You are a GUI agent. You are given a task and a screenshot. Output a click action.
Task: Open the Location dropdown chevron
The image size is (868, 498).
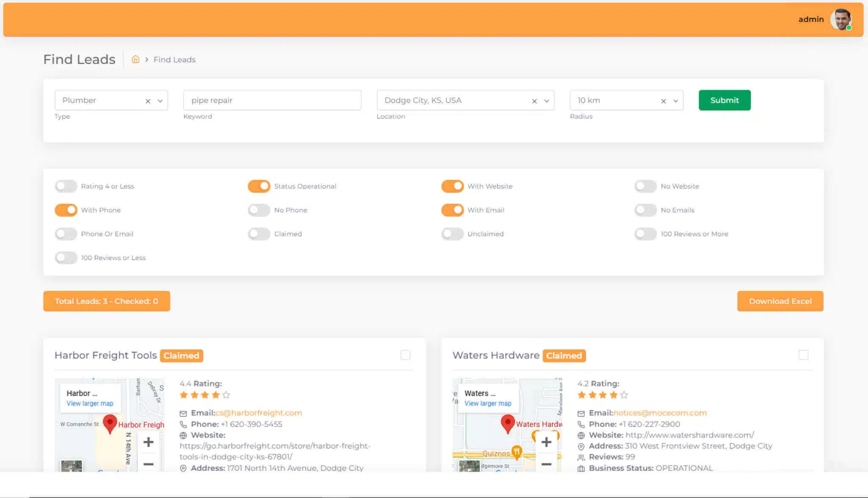(547, 101)
